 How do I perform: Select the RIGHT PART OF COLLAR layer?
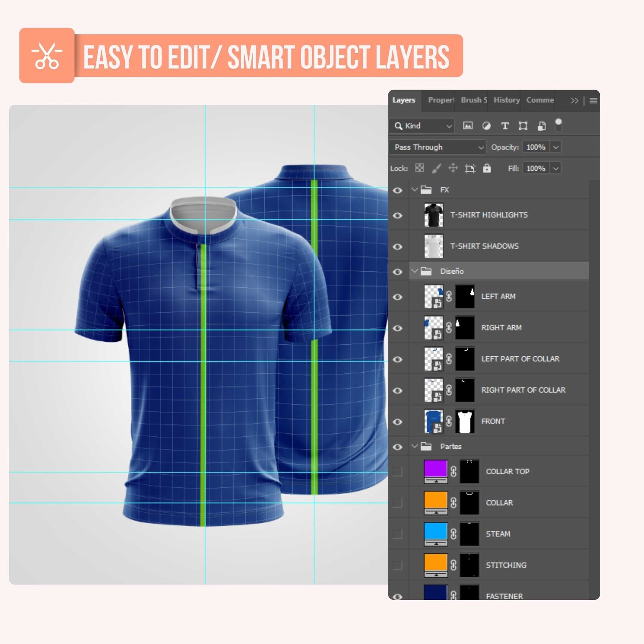click(x=524, y=390)
